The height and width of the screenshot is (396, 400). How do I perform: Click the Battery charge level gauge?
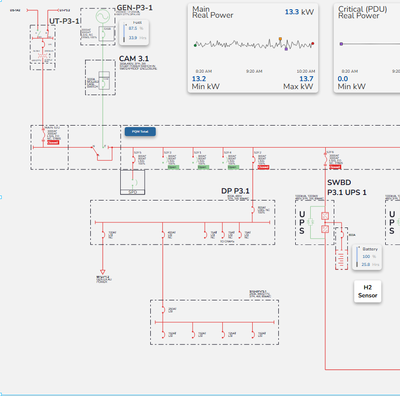367,257
